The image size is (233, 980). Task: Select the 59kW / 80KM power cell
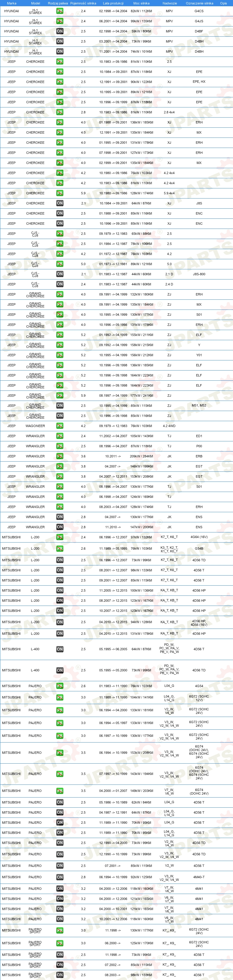coord(141,31)
